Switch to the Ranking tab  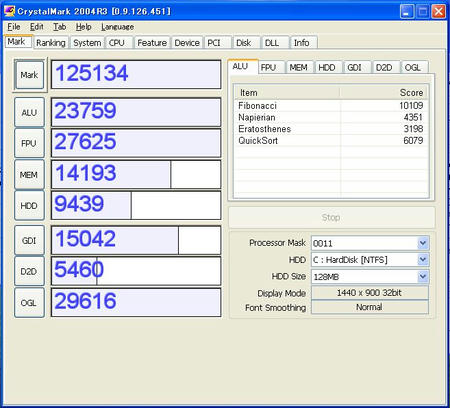51,43
